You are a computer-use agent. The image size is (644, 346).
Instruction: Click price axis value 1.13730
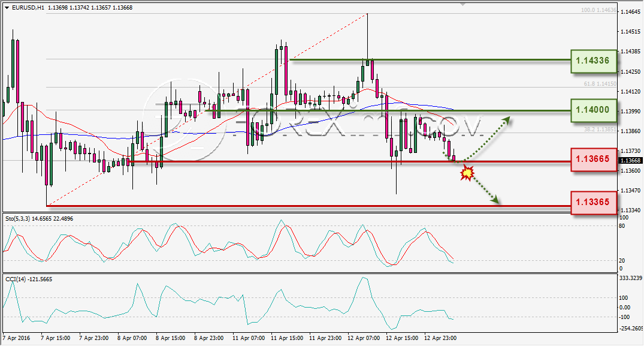[630, 151]
